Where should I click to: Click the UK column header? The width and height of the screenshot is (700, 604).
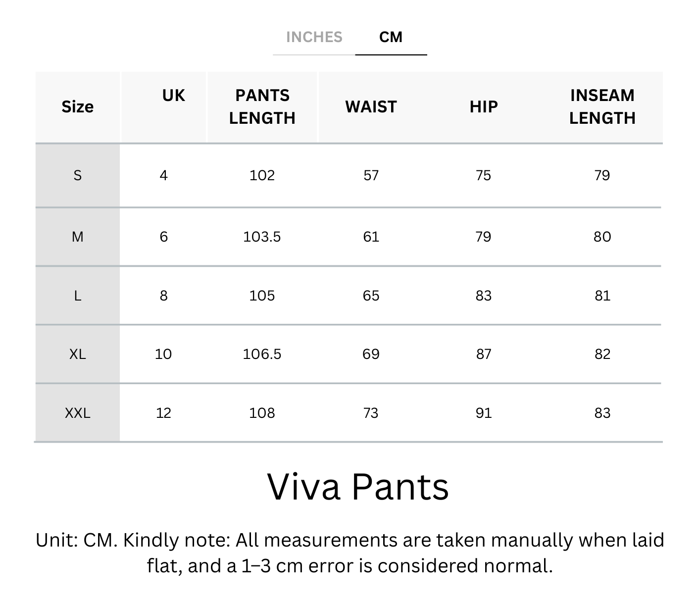click(173, 96)
